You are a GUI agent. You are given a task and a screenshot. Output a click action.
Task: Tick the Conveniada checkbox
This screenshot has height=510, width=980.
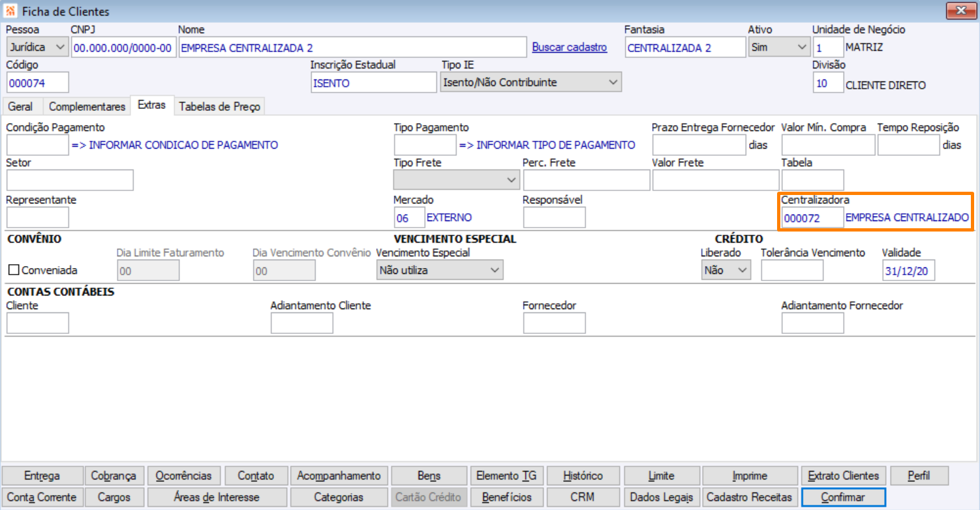pyautogui.click(x=14, y=270)
